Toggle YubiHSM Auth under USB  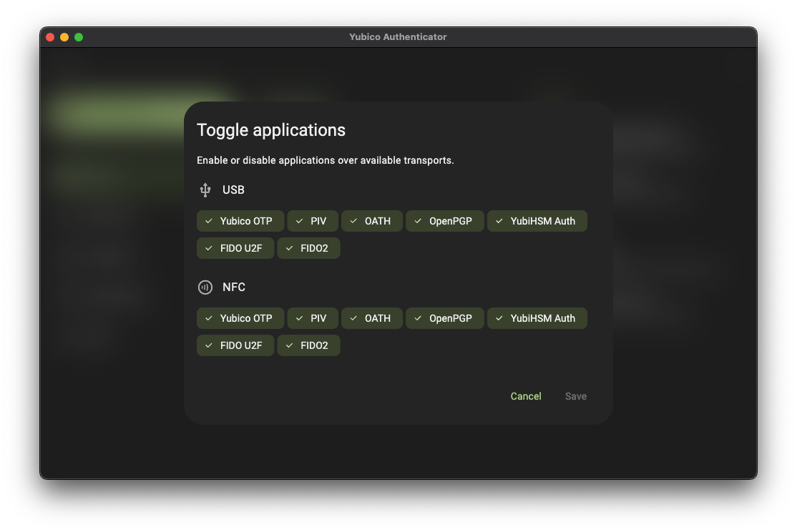pos(537,221)
